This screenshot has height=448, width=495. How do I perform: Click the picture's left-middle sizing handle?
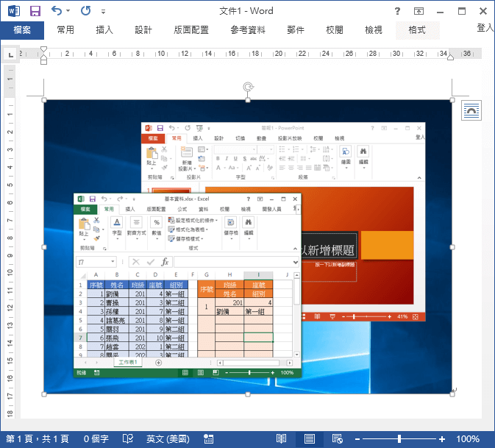click(x=44, y=247)
